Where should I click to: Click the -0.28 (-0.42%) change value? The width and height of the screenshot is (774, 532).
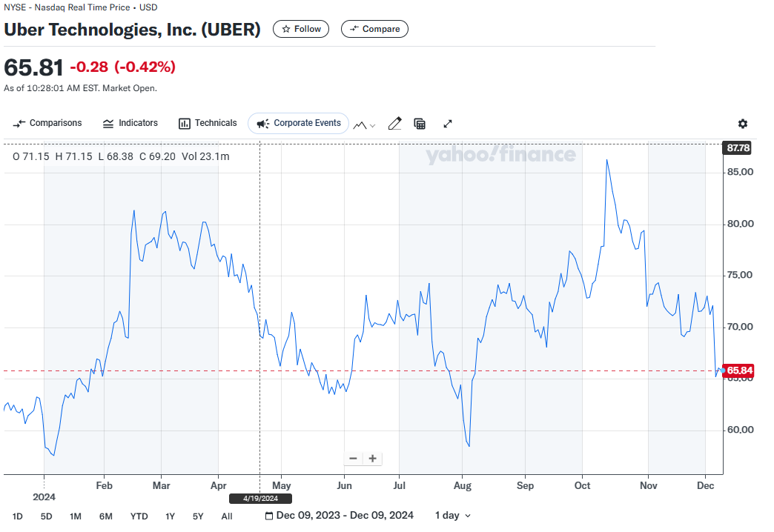(123, 67)
